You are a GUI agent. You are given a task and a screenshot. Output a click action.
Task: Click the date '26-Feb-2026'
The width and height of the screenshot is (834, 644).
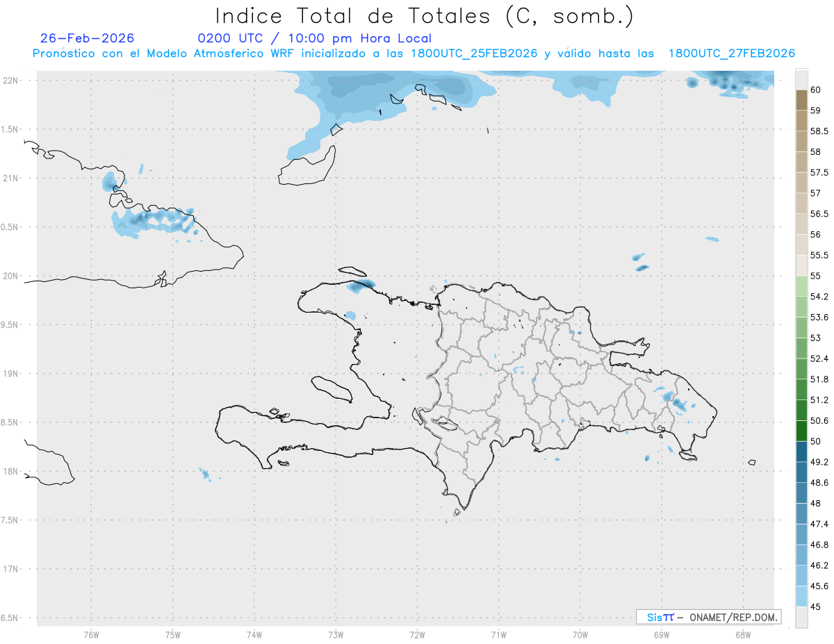tap(87, 38)
